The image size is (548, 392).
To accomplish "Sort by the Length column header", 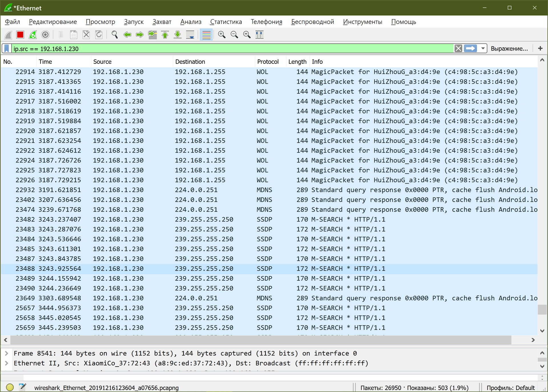I will [x=298, y=62].
